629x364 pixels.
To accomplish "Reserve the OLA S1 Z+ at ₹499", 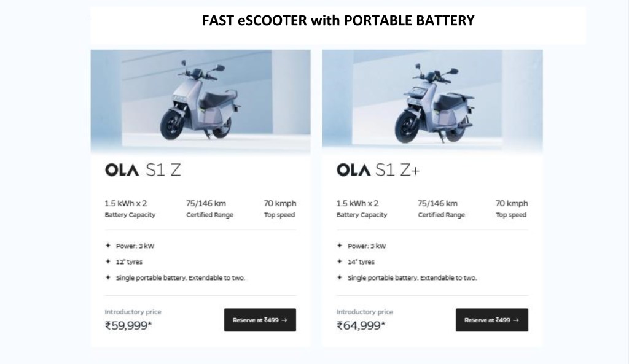I will coord(491,320).
